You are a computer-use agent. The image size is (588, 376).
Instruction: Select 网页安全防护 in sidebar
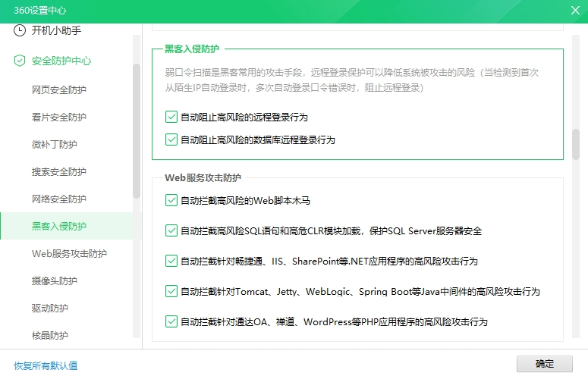[59, 90]
